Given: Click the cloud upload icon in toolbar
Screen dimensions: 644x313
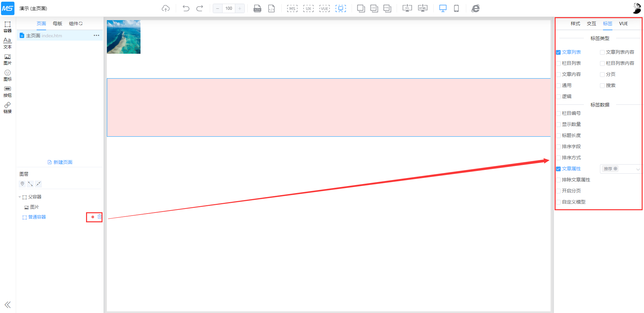Looking at the screenshot, I should point(166,8).
